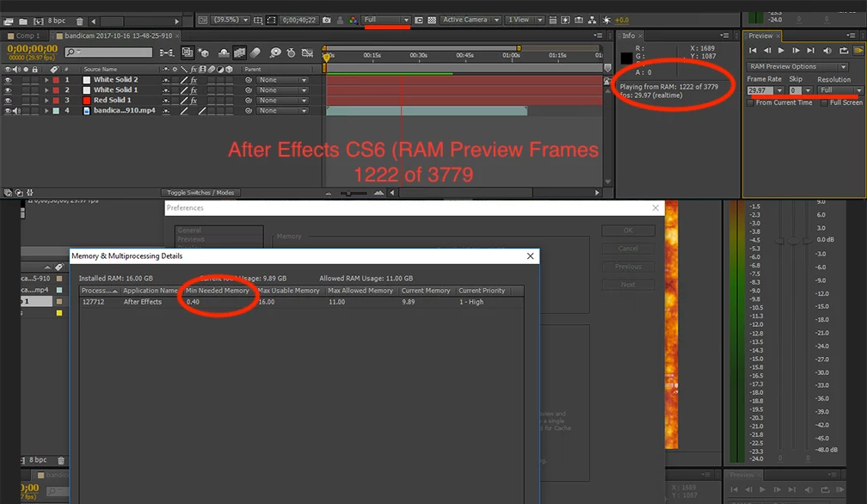Click the Go to First Frame button in Preview
Image resolution: width=867 pixels, height=504 pixels.
753,50
